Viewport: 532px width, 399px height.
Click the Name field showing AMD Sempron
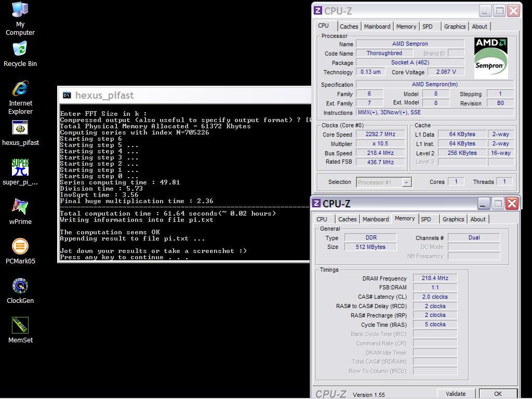point(410,44)
